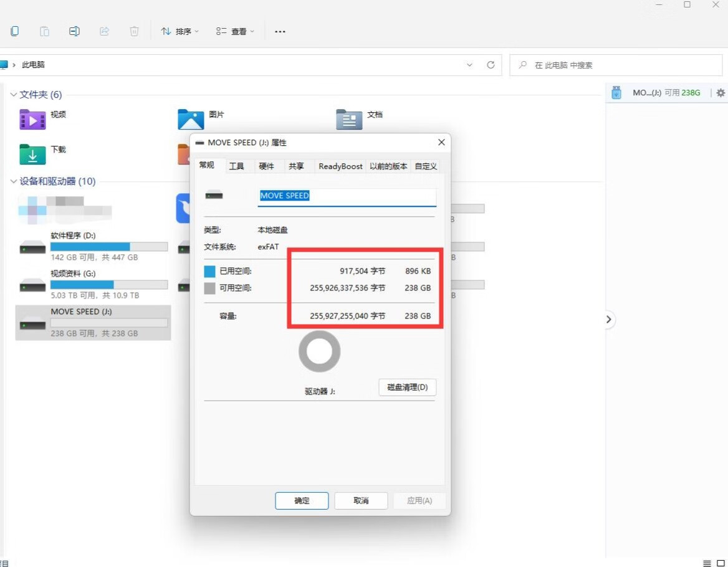Open the 视频 videos folder icon
The image size is (728, 567).
[x=32, y=119]
